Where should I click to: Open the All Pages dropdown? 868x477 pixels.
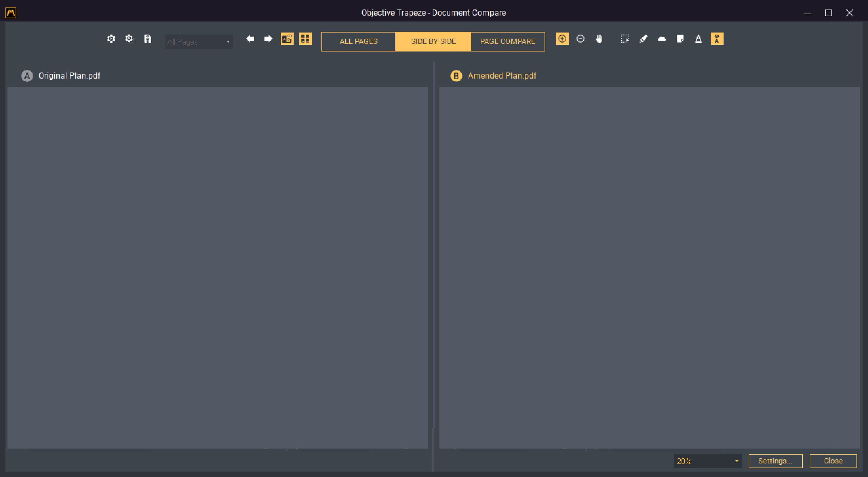click(x=199, y=42)
